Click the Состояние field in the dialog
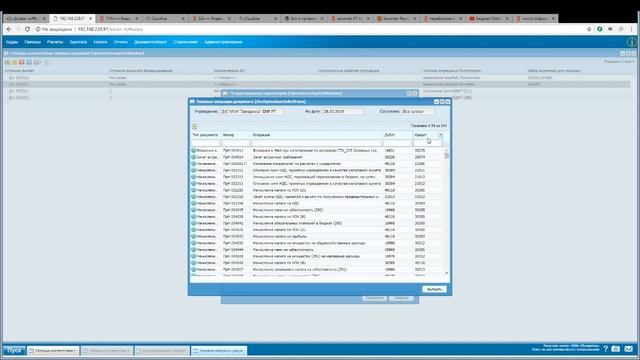 coord(418,111)
